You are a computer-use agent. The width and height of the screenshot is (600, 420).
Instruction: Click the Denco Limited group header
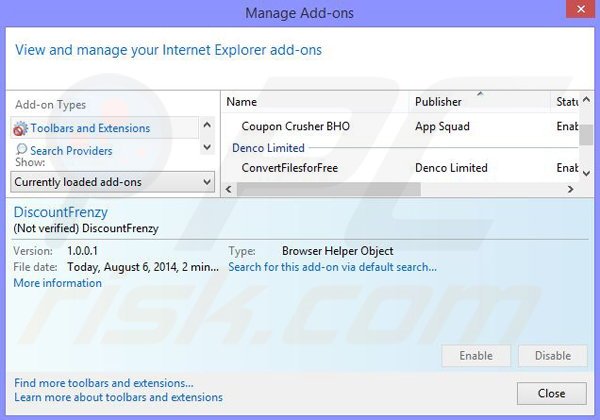268,148
